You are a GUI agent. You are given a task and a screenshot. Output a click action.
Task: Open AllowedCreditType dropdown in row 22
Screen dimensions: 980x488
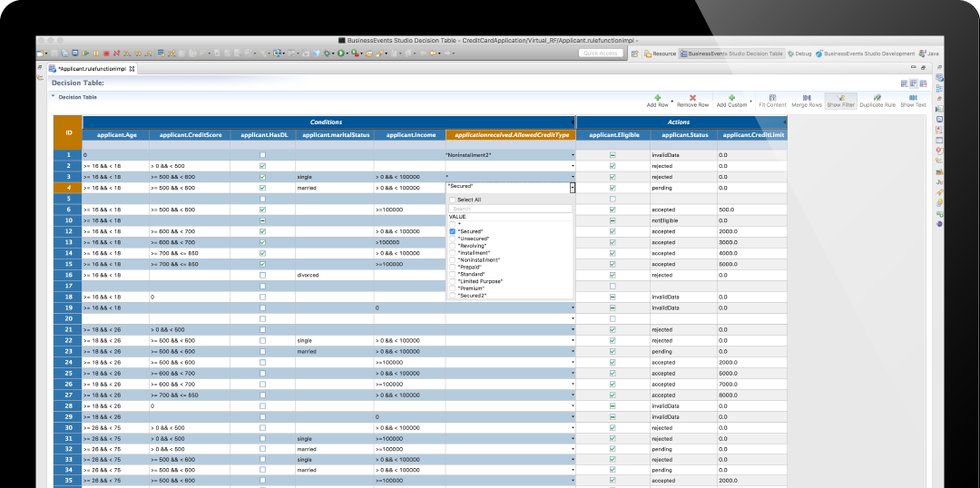573,340
